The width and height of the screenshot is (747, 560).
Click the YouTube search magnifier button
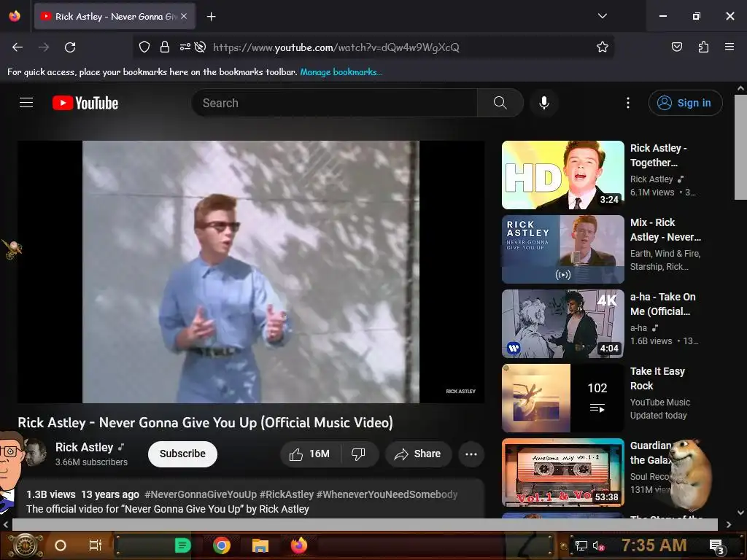pyautogui.click(x=500, y=103)
